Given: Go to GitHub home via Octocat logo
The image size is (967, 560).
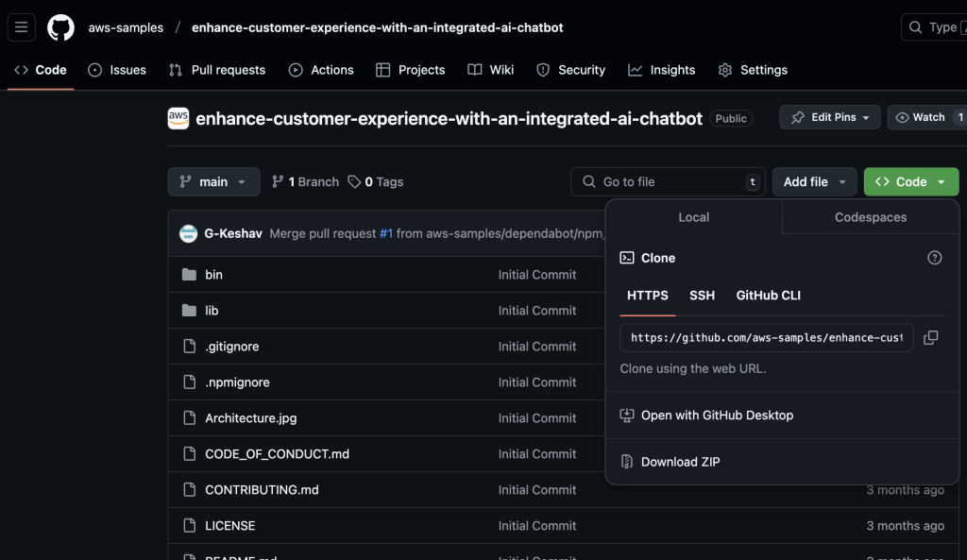Looking at the screenshot, I should coord(60,27).
